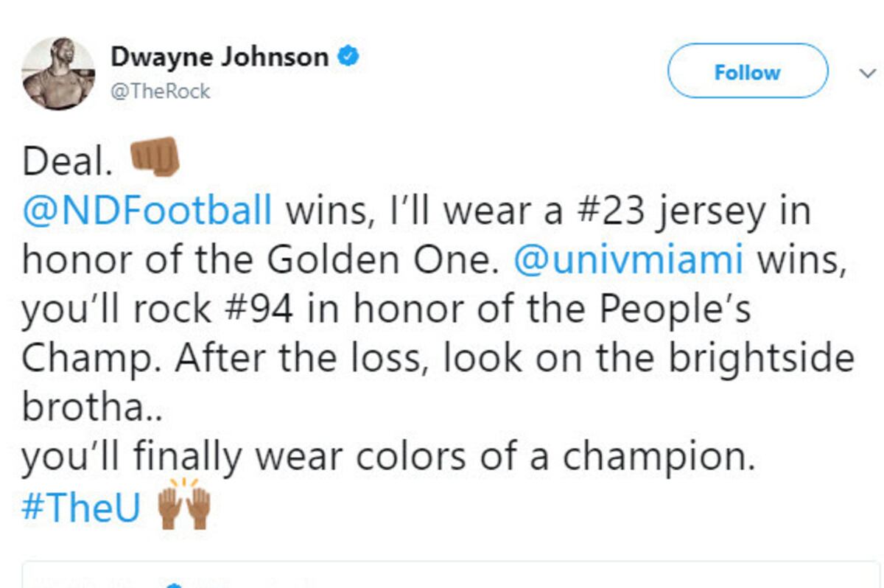
Task: Click the fist bump emoji after Deal
Action: (x=154, y=157)
